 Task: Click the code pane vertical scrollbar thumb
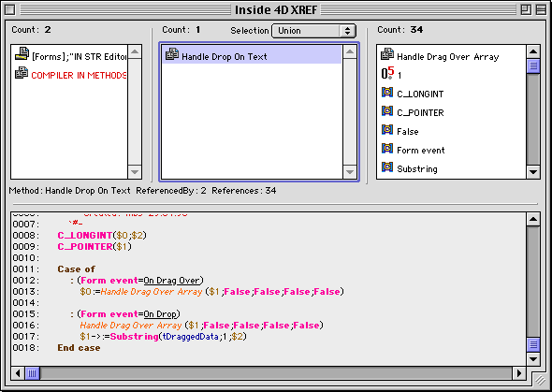(533, 344)
